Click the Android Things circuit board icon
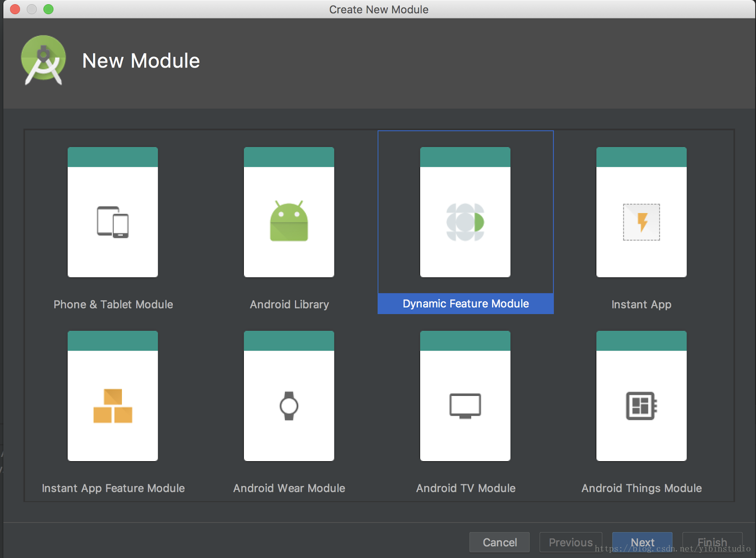756x558 pixels. tap(642, 406)
